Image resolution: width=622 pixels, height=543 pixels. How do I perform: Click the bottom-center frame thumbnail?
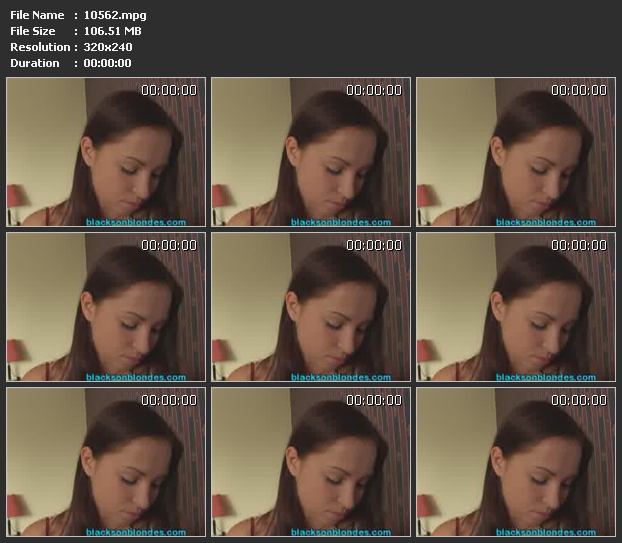click(x=311, y=462)
